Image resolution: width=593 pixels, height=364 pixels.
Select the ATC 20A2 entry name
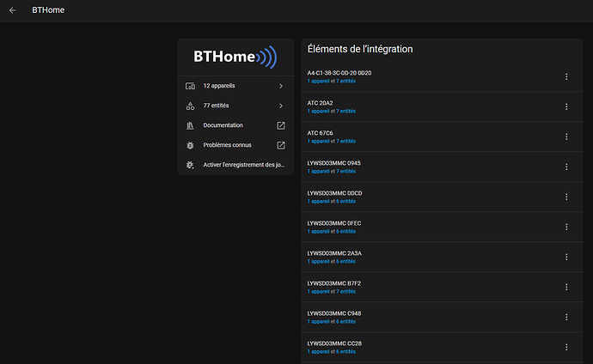pyautogui.click(x=320, y=103)
